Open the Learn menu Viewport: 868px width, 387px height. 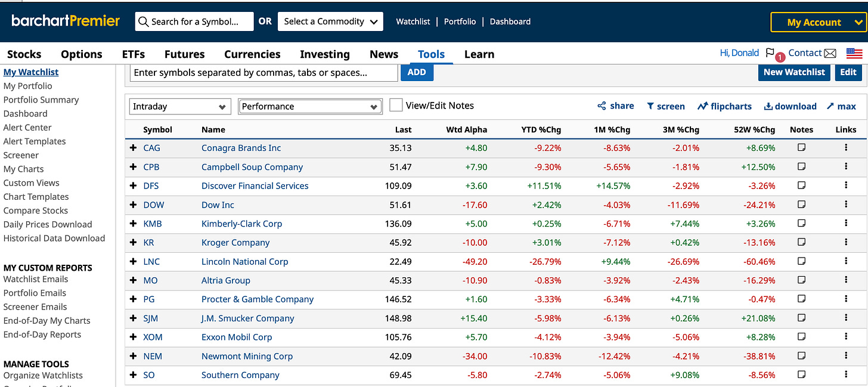[479, 54]
